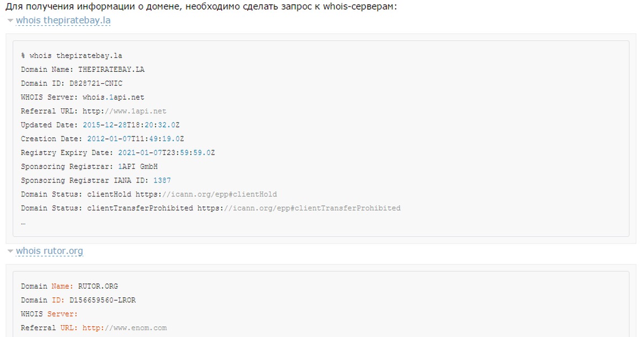Select the Domain ID D828721-CNIC value
The height and width of the screenshot is (337, 644).
coord(97,83)
